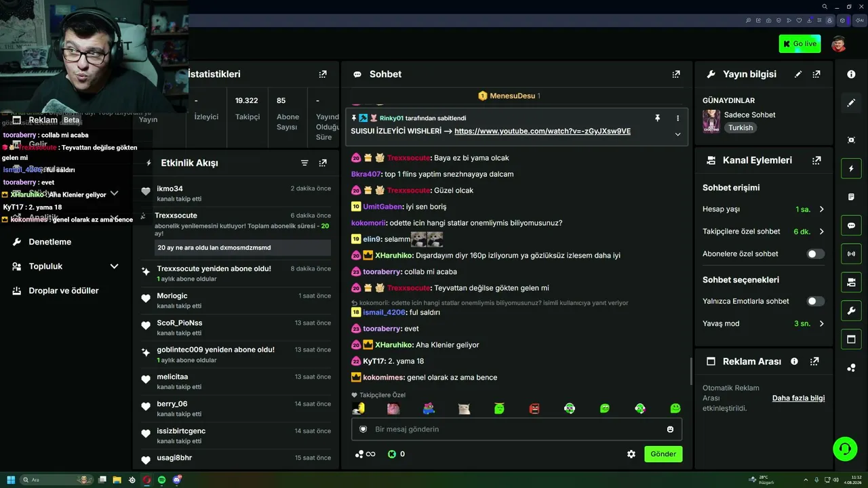Toggle the window-panel icon in right sidebar
Viewport: 868px width, 488px height.
point(851,339)
